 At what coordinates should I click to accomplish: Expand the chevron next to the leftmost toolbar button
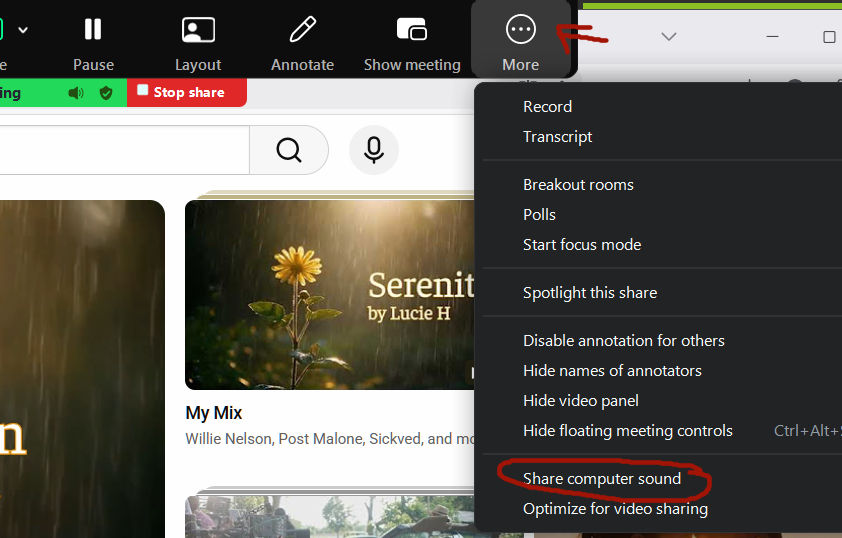click(23, 30)
